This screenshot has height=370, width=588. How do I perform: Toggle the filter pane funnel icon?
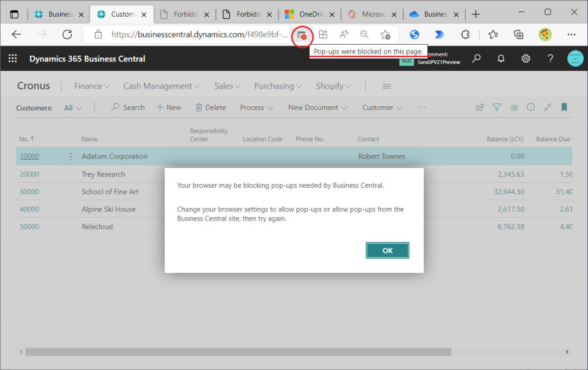click(x=497, y=107)
